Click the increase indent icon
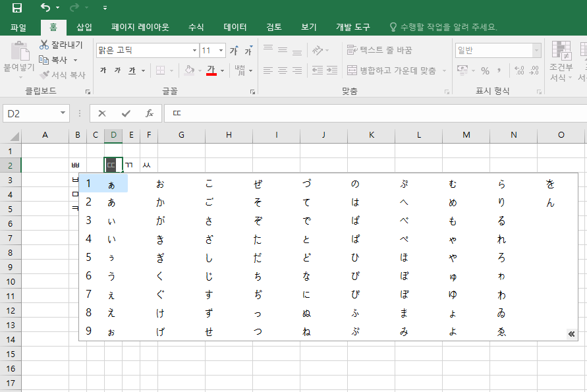Screen dimensions: 587x392 (x=331, y=70)
